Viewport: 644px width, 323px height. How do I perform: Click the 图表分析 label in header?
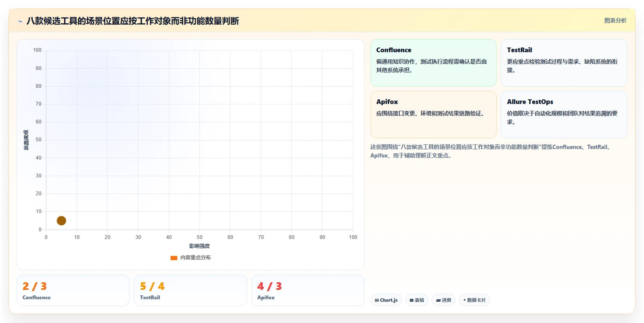[615, 20]
